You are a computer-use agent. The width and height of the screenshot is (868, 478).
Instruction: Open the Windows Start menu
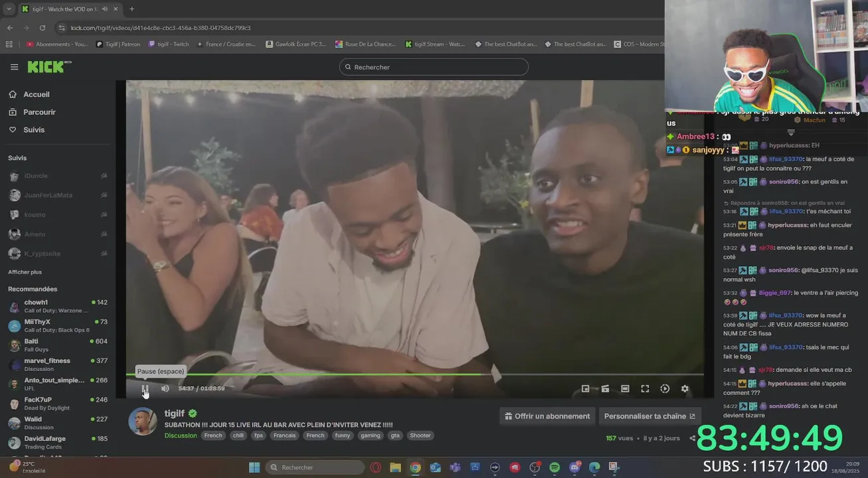pyautogui.click(x=254, y=467)
